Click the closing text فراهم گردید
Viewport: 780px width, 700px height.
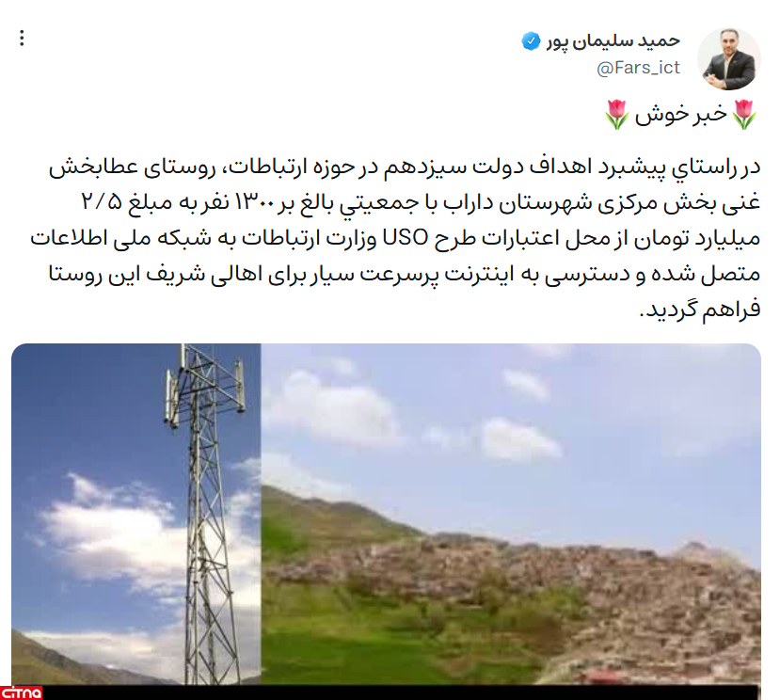coord(700,310)
